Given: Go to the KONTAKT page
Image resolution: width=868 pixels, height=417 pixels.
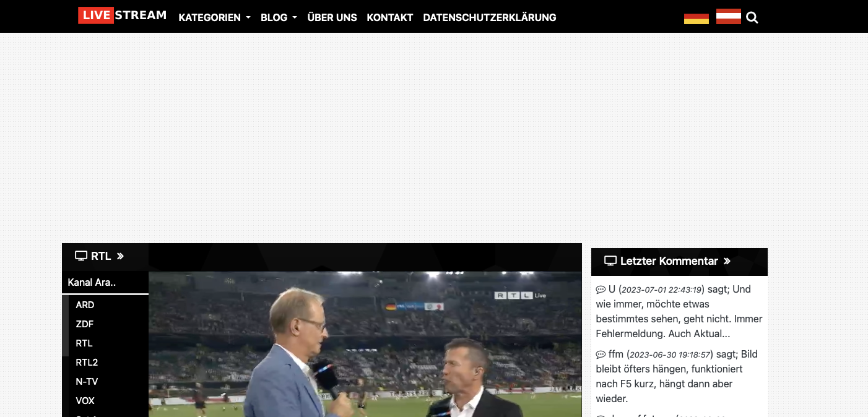Looking at the screenshot, I should coord(389,17).
